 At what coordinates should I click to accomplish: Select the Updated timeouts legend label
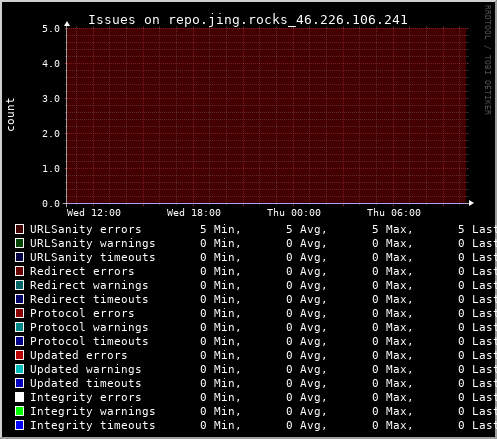[86, 384]
